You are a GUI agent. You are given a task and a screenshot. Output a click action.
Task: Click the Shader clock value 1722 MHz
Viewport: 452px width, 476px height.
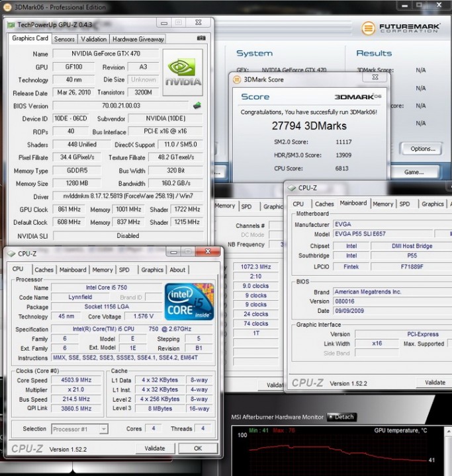(x=187, y=209)
